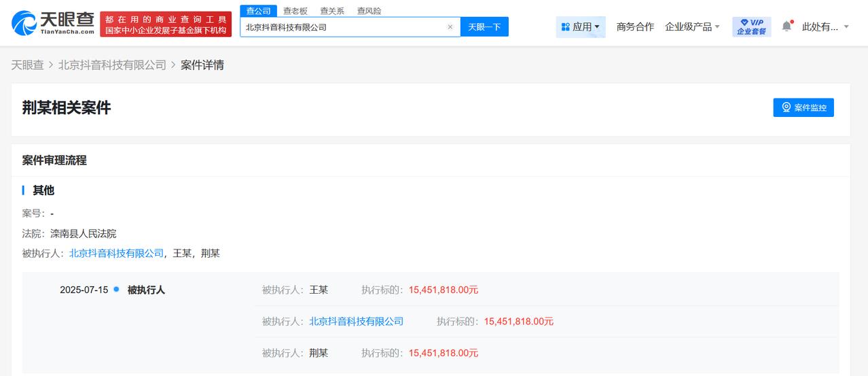Click 荆某 in the last execution row
Screen dimensions: 868x376
tap(319, 353)
